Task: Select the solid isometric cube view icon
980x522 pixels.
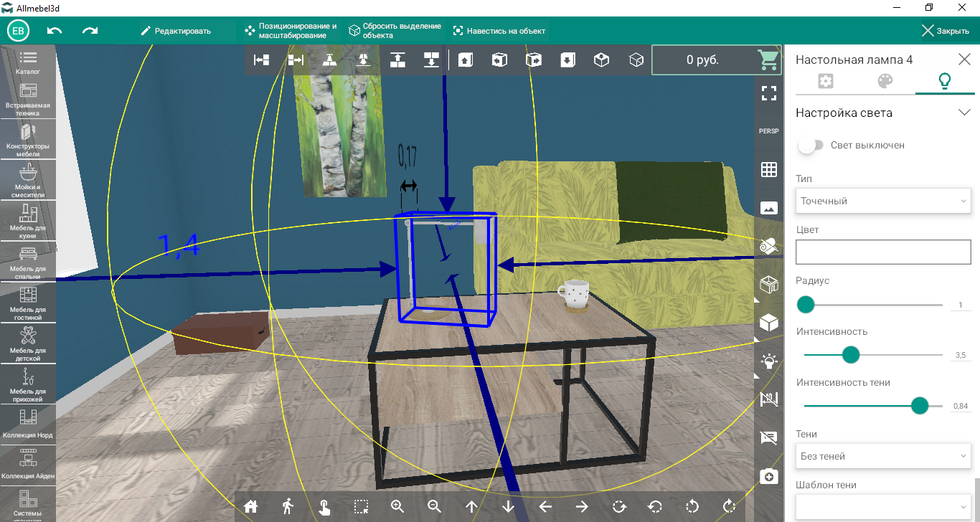Action: pos(602,60)
